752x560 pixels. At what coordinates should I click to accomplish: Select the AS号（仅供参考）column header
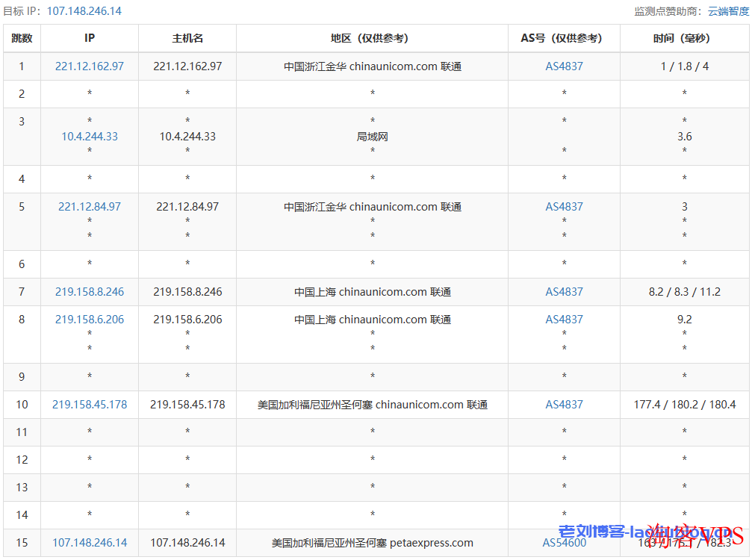tap(564, 38)
